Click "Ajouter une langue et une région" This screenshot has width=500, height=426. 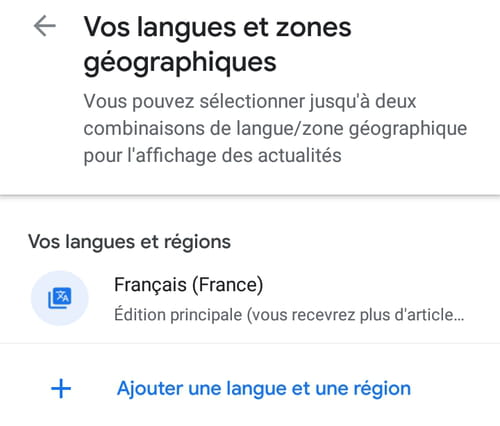click(264, 389)
